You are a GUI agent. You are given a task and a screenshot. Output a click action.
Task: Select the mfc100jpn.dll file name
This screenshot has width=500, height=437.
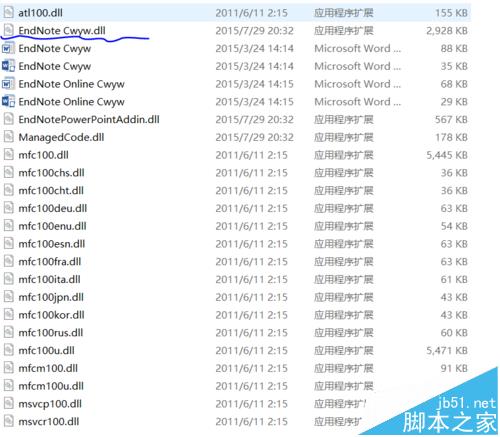[51, 297]
